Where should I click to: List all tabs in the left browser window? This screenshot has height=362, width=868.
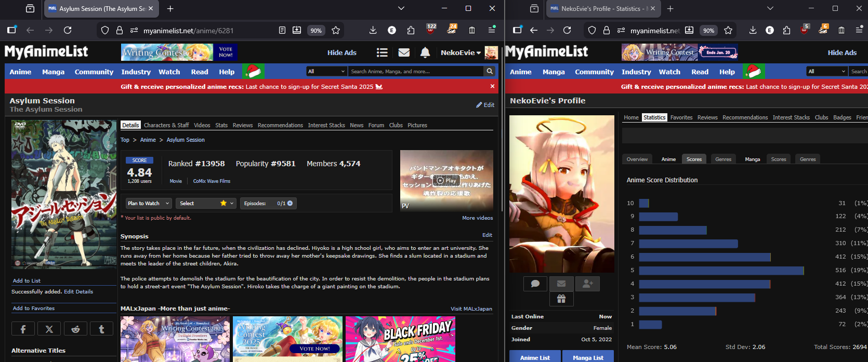(401, 8)
